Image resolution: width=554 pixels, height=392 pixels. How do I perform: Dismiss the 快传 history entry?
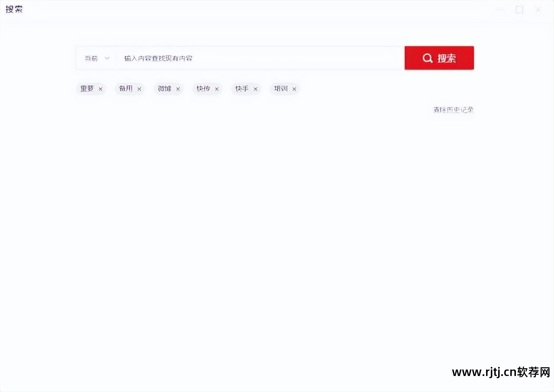pos(216,89)
